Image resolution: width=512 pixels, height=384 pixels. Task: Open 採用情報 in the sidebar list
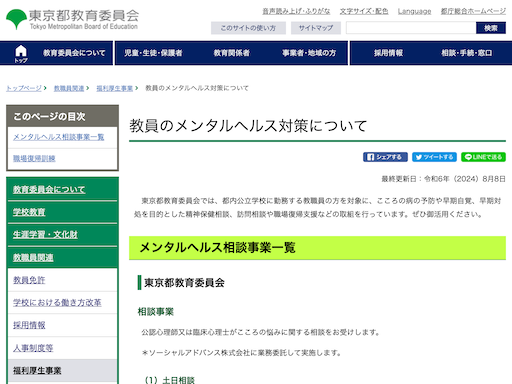(x=29, y=325)
